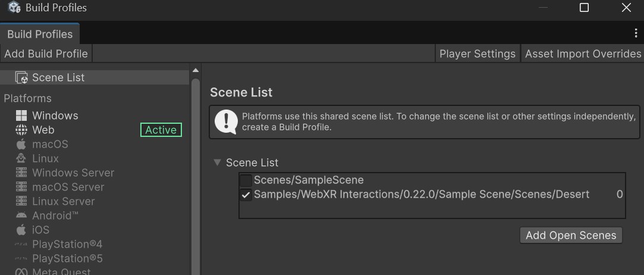This screenshot has height=275, width=644.
Task: Click the Linux penguin icon
Action: 21,158
